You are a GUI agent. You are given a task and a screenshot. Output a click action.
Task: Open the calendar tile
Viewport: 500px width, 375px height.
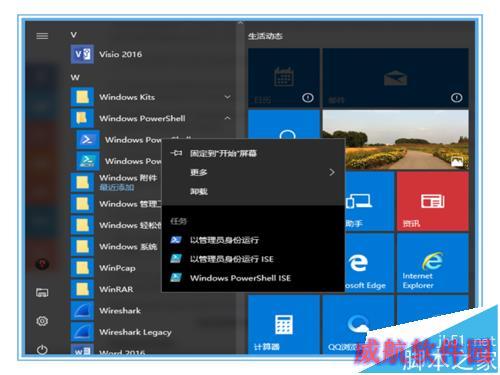[x=284, y=77]
